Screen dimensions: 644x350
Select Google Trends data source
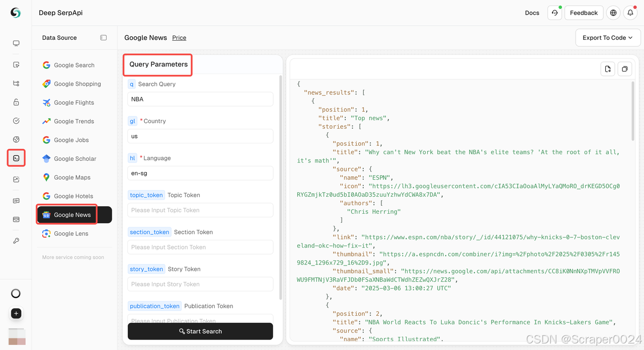pyautogui.click(x=74, y=121)
